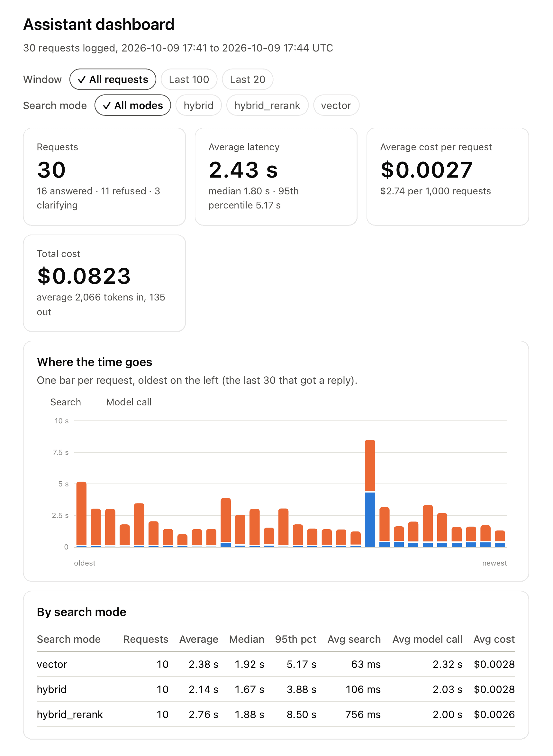The width and height of the screenshot is (553, 756).
Task: Click the 756 ms avg search cell
Action: pyautogui.click(x=363, y=715)
